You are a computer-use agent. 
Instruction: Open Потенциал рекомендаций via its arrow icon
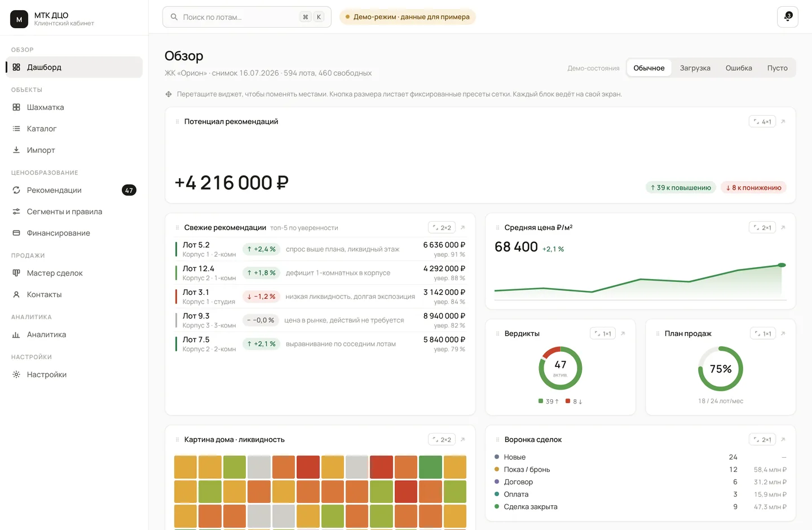coord(783,122)
